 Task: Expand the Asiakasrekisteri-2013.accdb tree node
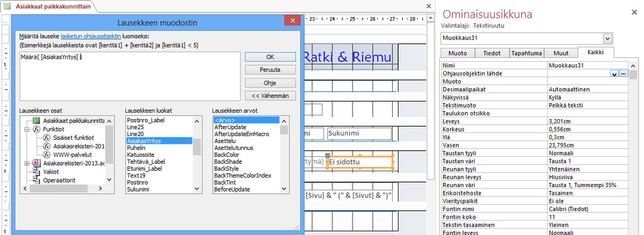click(x=27, y=163)
